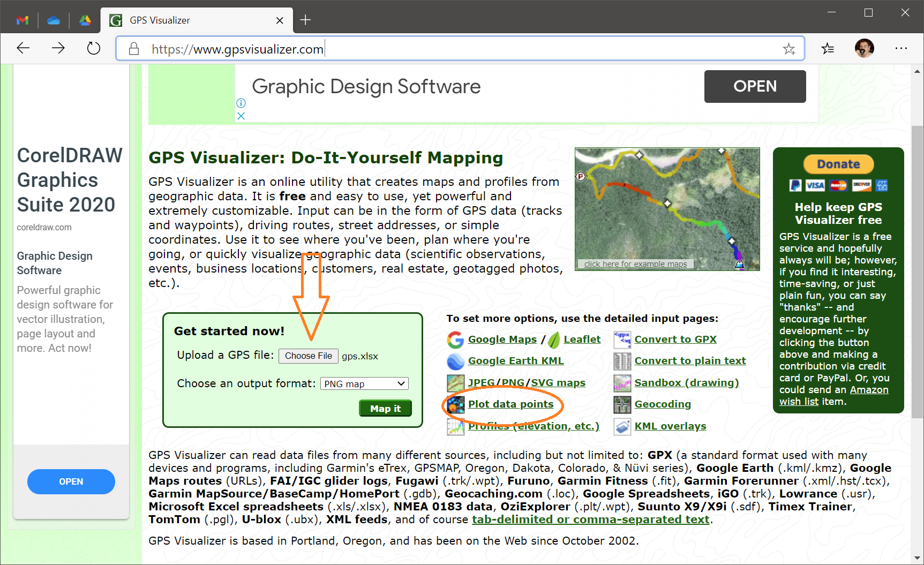The image size is (924, 565).
Task: Open the Convert to plain text link
Action: [x=690, y=361]
